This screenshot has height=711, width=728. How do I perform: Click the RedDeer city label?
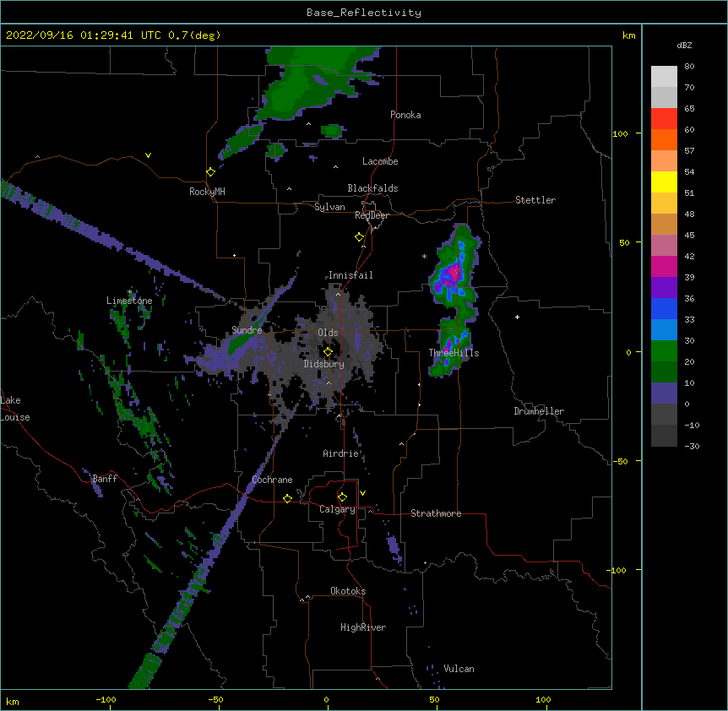(x=372, y=215)
